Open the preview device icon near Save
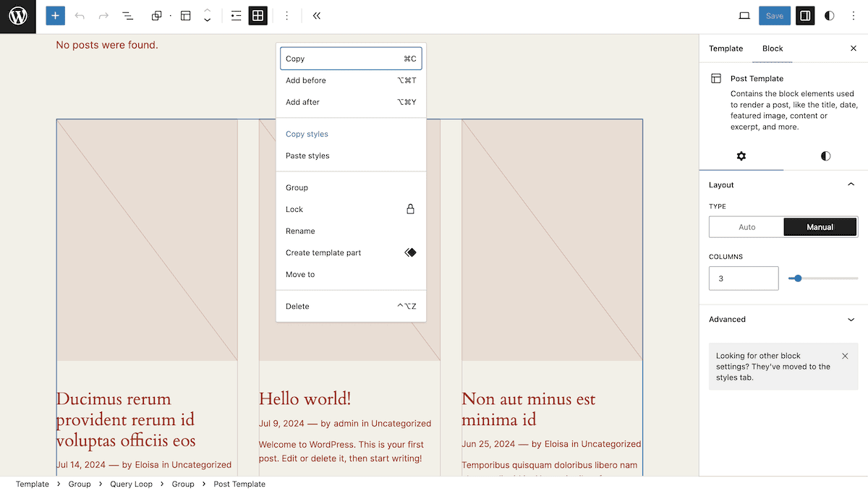868x491 pixels. pos(744,15)
